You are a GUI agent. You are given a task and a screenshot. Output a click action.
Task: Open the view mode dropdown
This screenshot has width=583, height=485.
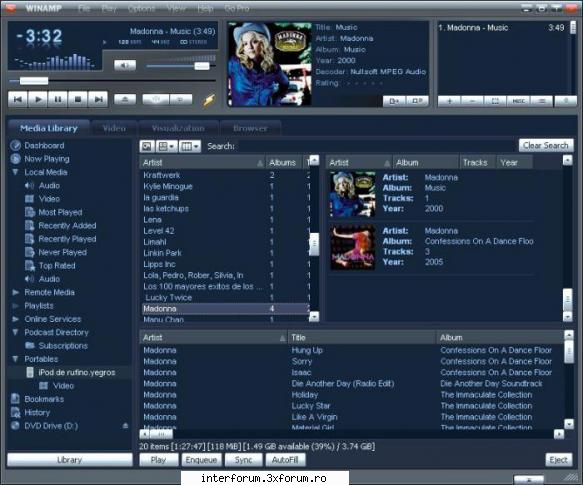(166, 146)
